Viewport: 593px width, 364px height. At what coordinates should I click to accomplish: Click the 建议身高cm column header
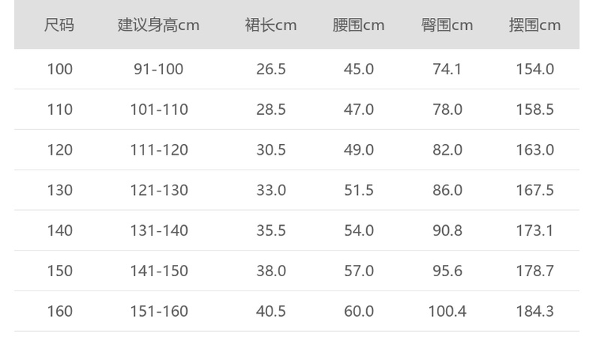158,26
